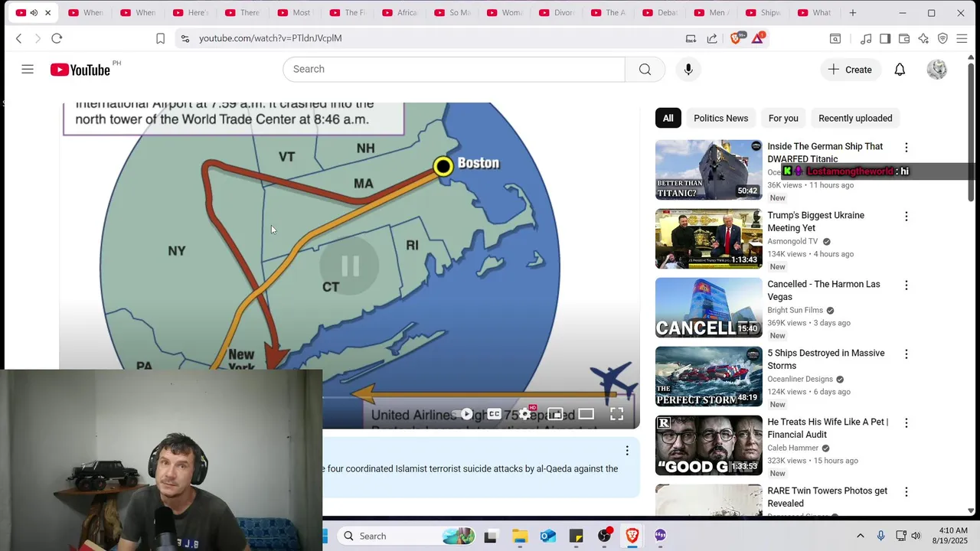
Task: Open the description card three-dot menu
Action: (x=627, y=451)
